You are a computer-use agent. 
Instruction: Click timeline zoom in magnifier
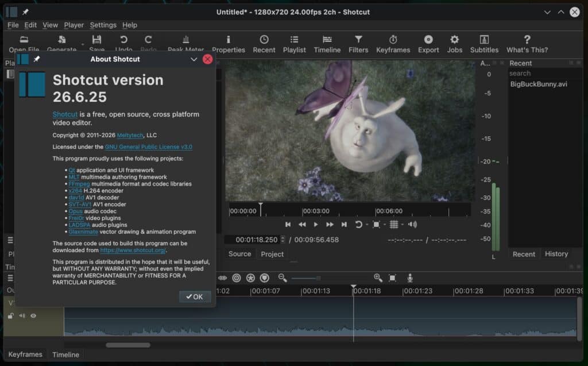tap(378, 278)
